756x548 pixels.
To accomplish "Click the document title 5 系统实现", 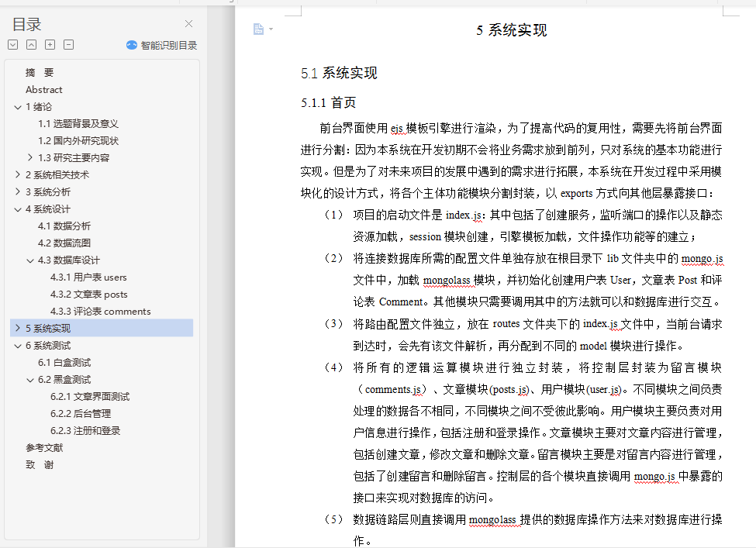I will tap(512, 30).
